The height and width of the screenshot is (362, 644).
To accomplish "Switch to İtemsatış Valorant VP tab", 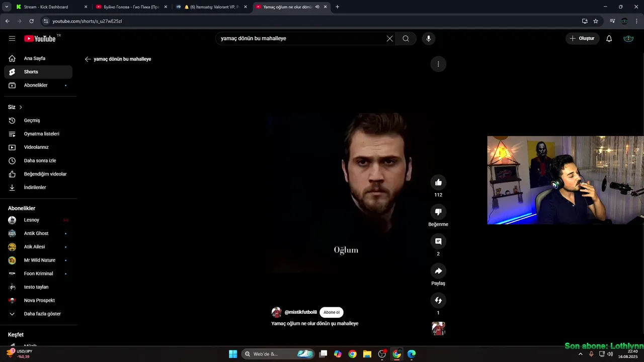I will point(211,7).
